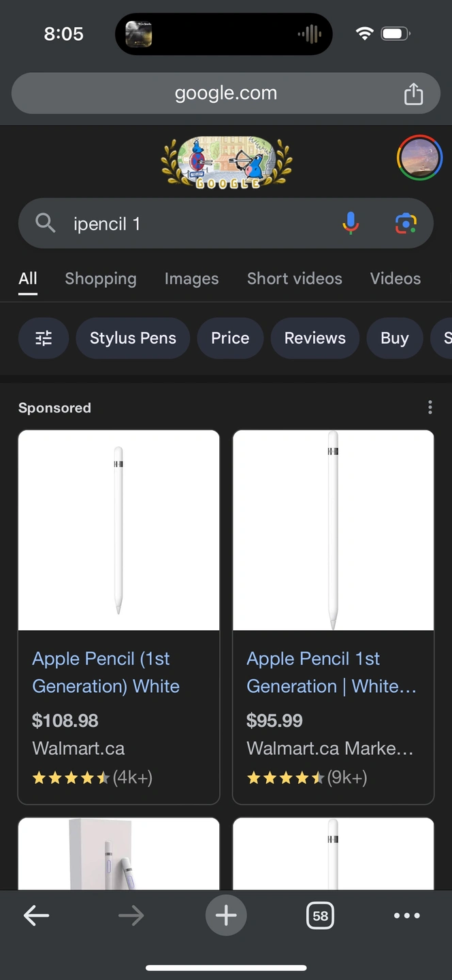Filter results by Stylus Pens chip
The height and width of the screenshot is (980, 452).
pyautogui.click(x=133, y=338)
